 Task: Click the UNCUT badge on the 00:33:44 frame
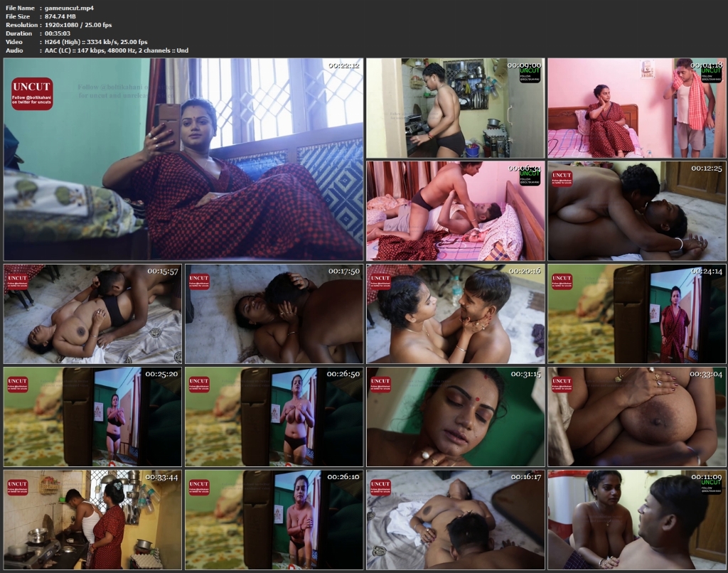point(18,486)
